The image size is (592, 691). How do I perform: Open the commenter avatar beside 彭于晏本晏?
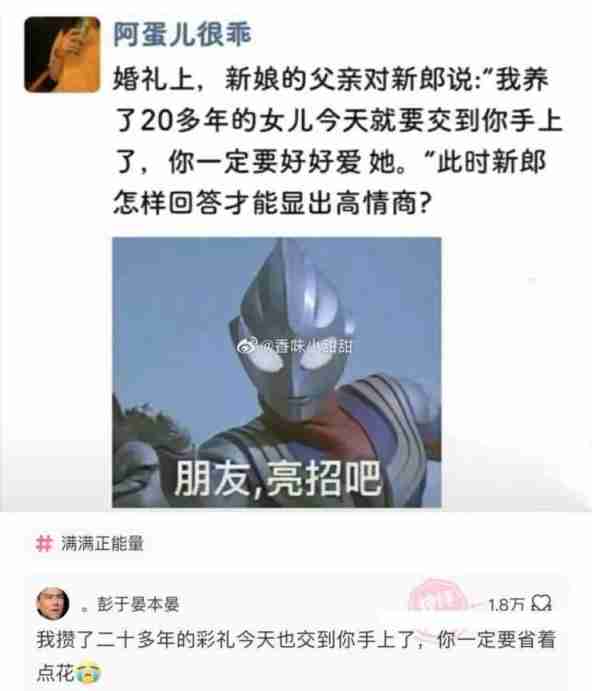[x=52, y=603]
